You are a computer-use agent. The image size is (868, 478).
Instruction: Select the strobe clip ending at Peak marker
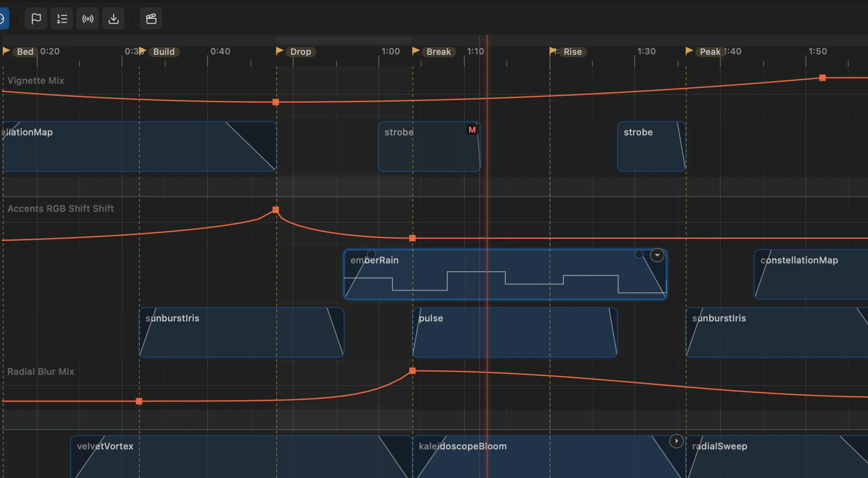click(x=651, y=146)
